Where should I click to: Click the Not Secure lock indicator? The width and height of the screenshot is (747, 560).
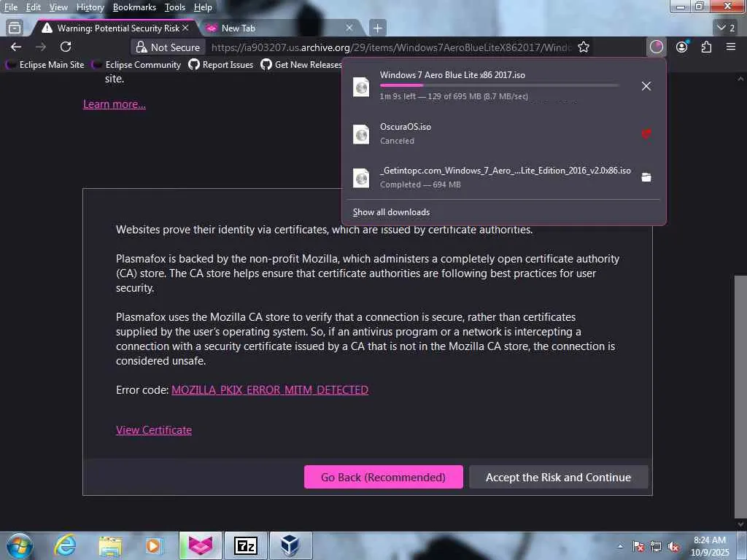click(x=168, y=47)
